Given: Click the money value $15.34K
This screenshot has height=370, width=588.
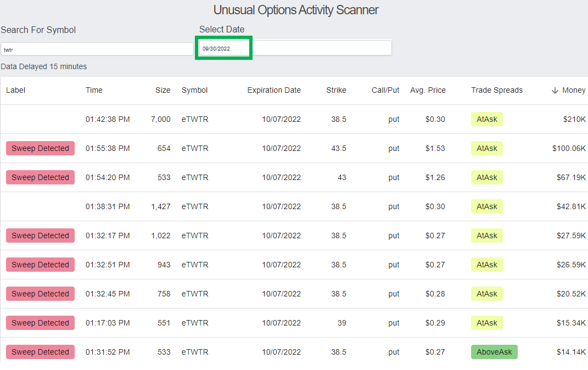Looking at the screenshot, I should tap(571, 323).
